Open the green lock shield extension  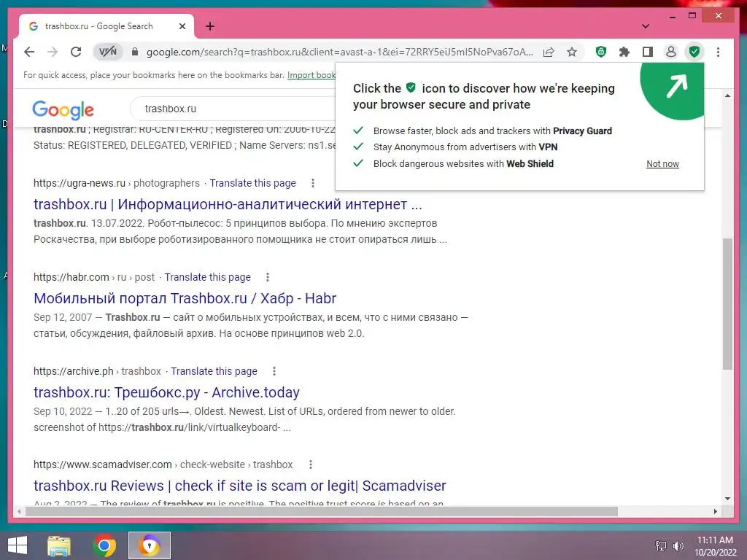[601, 52]
